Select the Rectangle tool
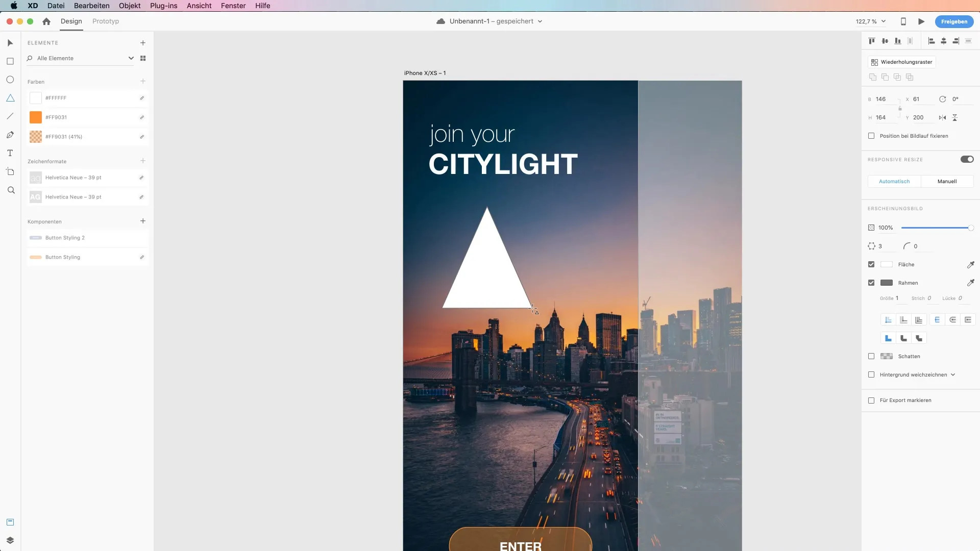Viewport: 980px width, 551px height. coord(10,61)
